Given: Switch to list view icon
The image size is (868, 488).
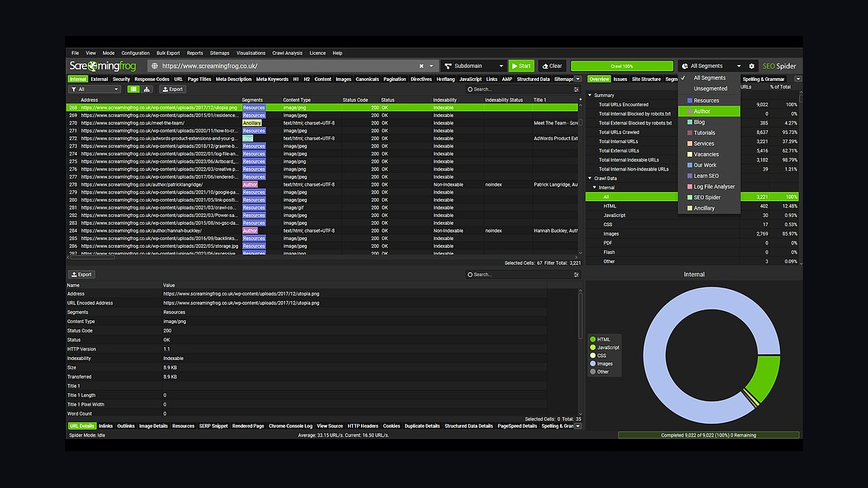Looking at the screenshot, I should point(134,90).
